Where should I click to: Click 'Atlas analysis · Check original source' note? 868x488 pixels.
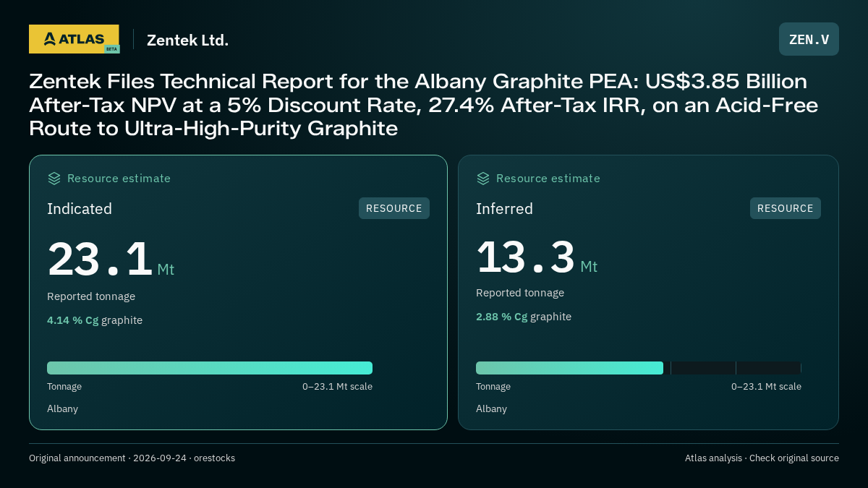pos(762,458)
